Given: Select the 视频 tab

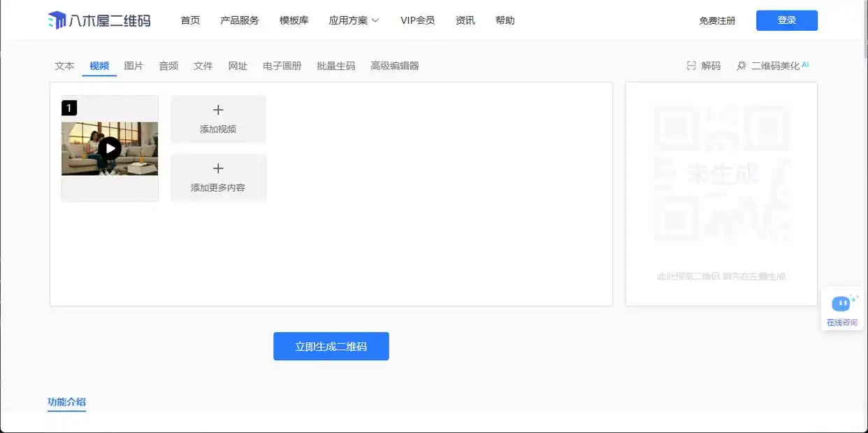Looking at the screenshot, I should [99, 66].
